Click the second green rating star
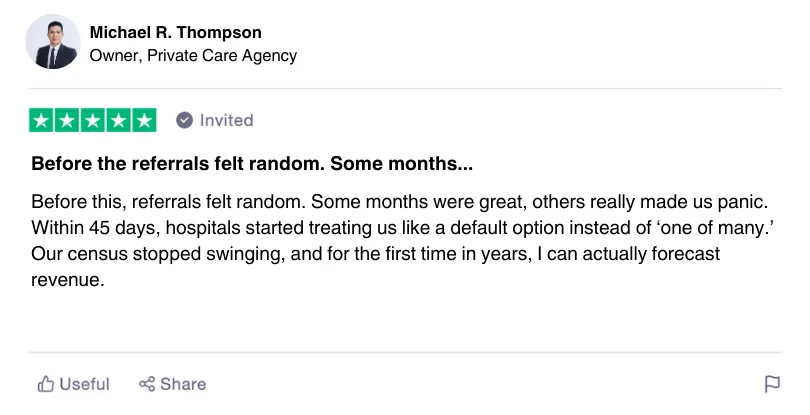This screenshot has width=810, height=415. pyautogui.click(x=68, y=120)
